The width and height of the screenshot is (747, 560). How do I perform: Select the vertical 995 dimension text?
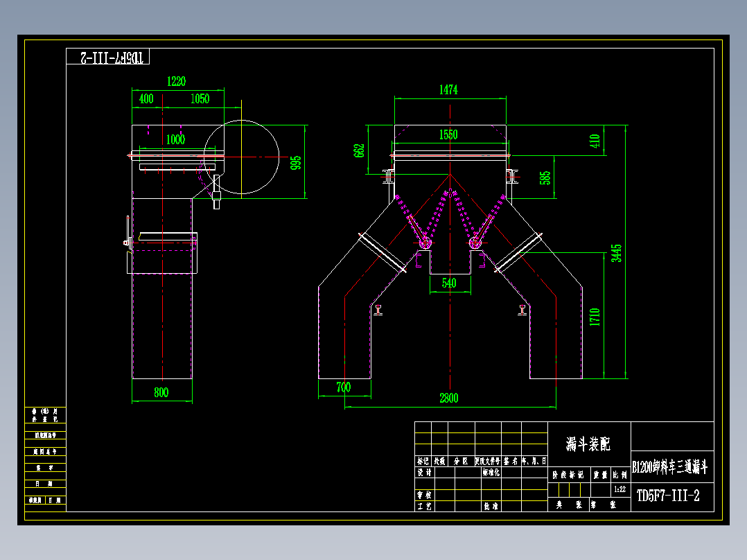click(296, 162)
